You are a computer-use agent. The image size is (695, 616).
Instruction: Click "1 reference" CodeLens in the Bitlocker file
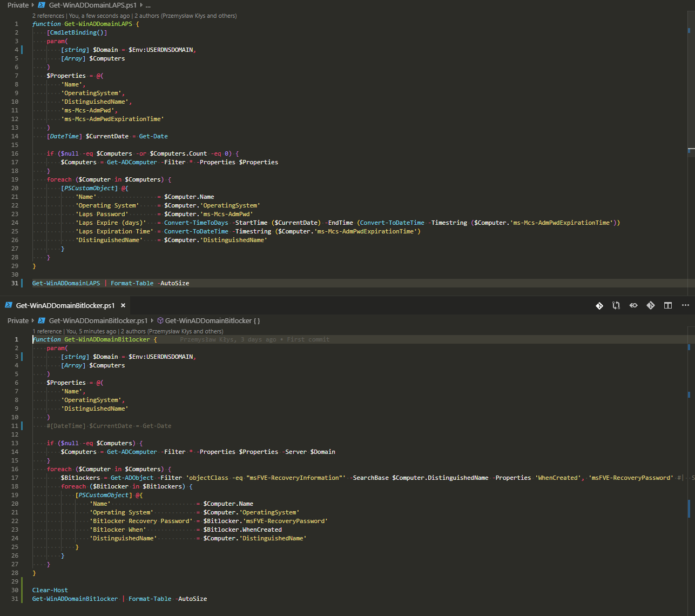pos(47,331)
